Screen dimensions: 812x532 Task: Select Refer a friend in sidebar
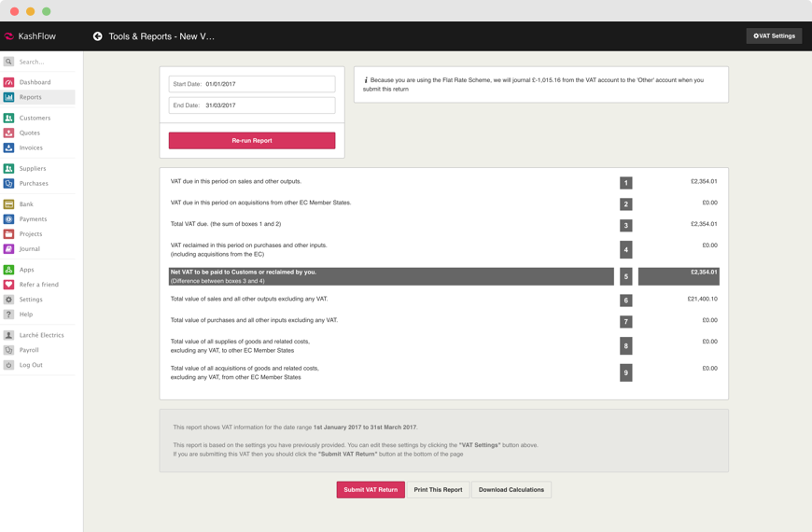coord(38,285)
